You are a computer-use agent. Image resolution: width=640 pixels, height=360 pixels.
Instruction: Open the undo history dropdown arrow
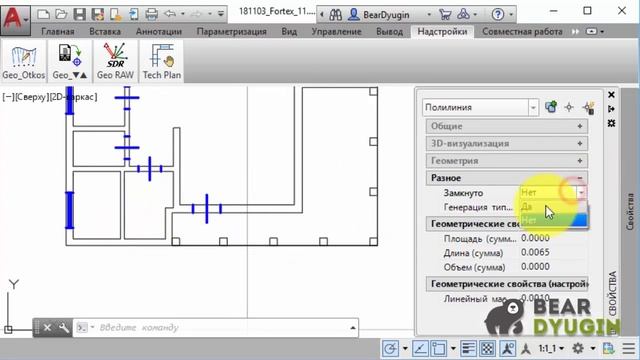point(182,14)
